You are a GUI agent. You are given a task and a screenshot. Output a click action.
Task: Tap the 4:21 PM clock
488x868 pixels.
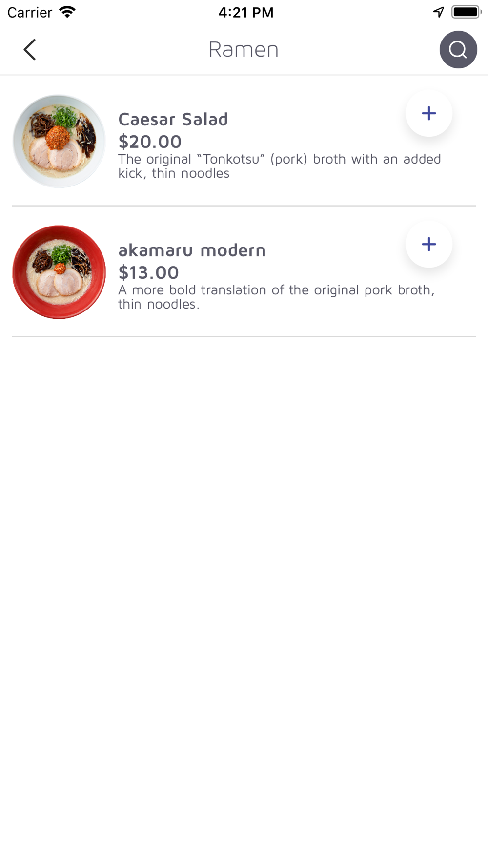246,12
